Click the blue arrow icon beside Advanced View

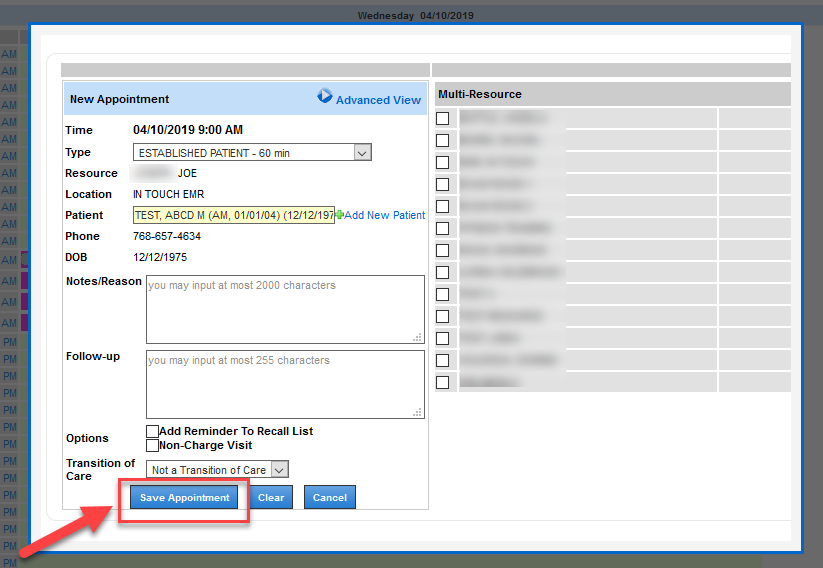point(325,96)
